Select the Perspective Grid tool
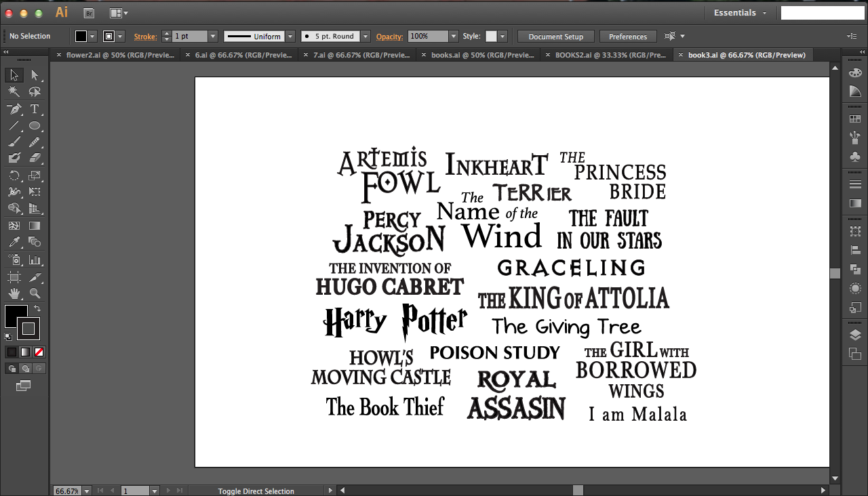The height and width of the screenshot is (496, 868). (35, 209)
